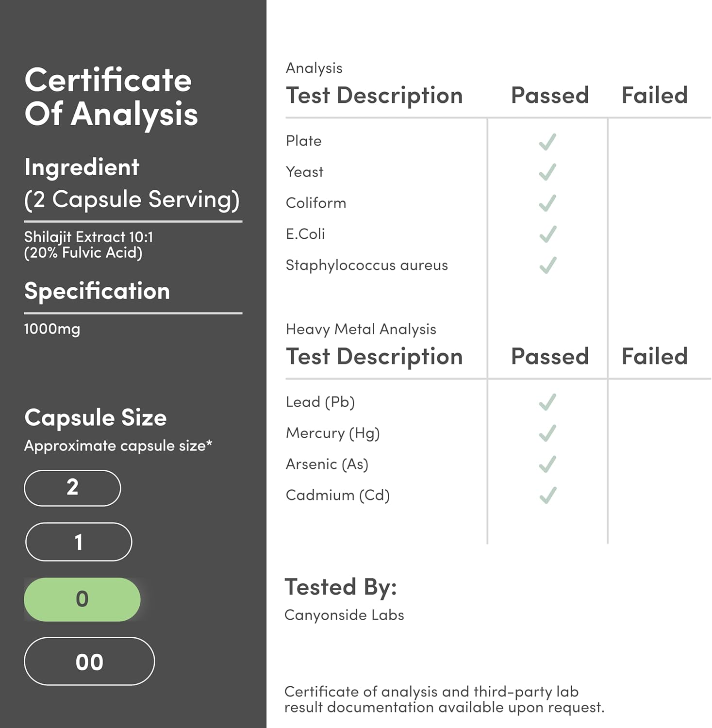Click the Arsenic (As) passed checkmark

click(547, 464)
